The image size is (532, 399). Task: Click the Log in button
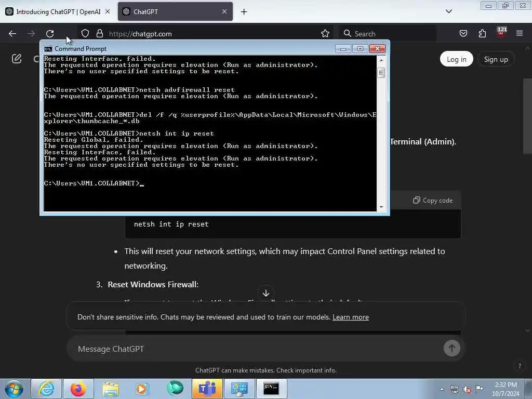click(456, 59)
